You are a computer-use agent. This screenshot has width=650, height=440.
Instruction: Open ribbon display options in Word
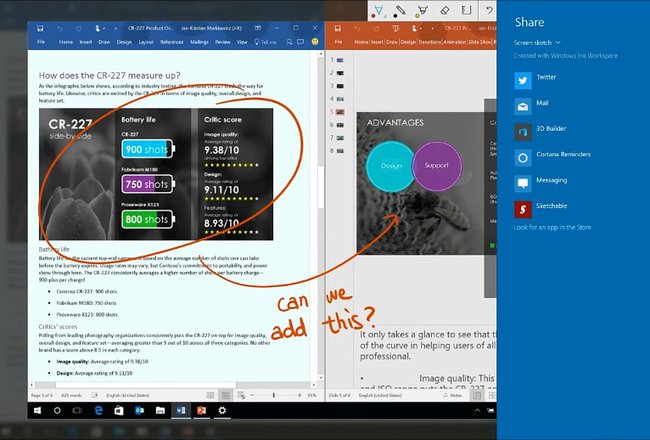pos(258,28)
